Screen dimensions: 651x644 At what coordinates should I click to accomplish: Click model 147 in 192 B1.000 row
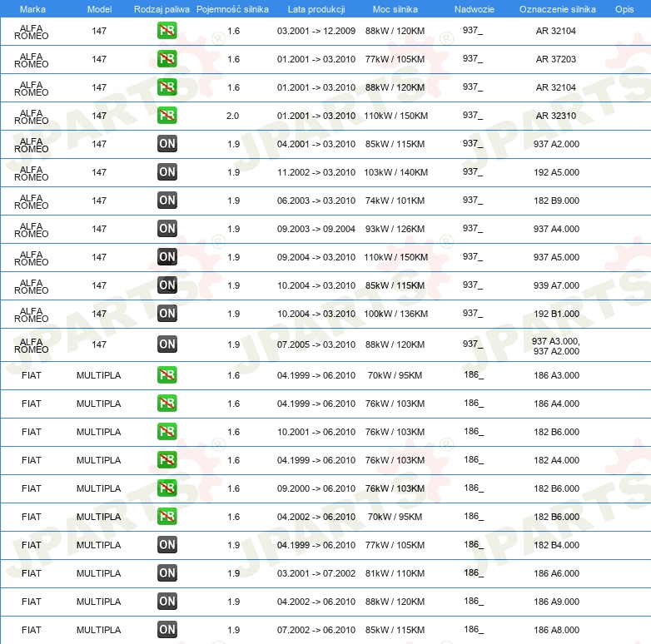[x=99, y=314]
